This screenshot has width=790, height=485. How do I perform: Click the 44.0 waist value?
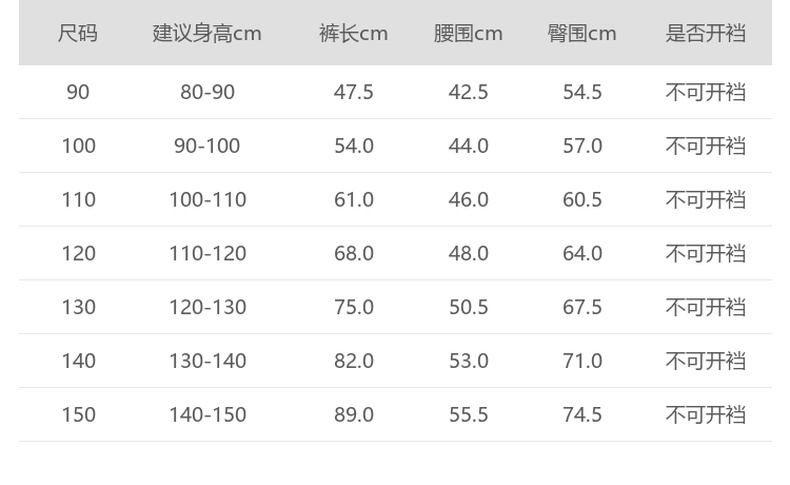[x=468, y=146]
